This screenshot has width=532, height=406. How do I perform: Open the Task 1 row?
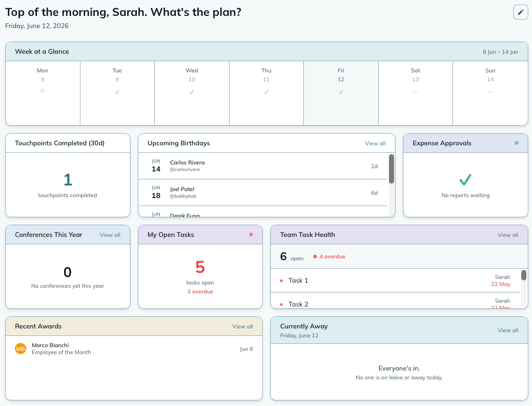click(x=395, y=280)
